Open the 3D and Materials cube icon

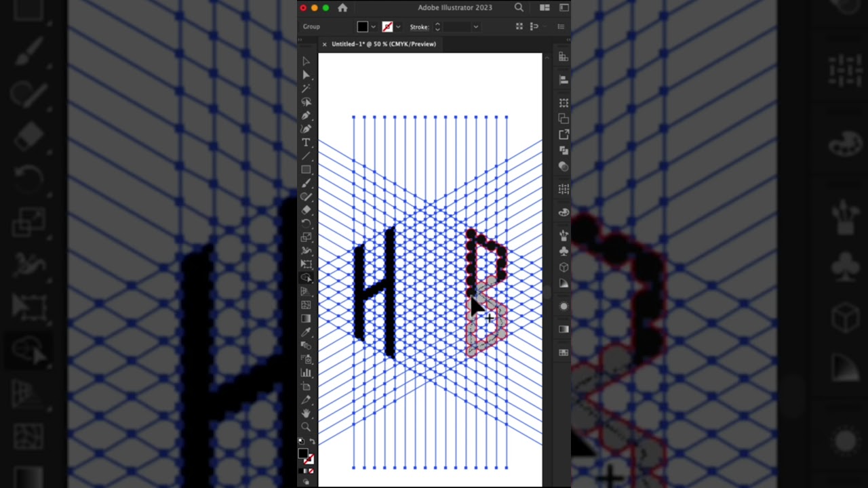coord(564,267)
